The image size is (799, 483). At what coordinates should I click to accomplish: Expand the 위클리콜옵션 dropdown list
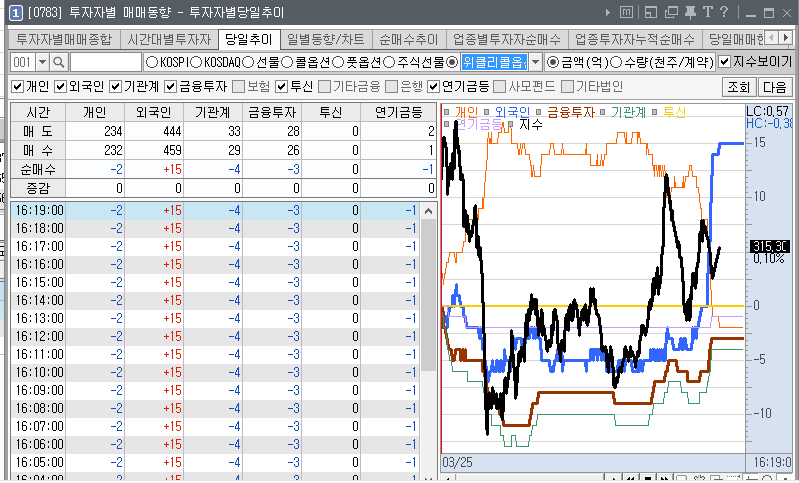(535, 62)
